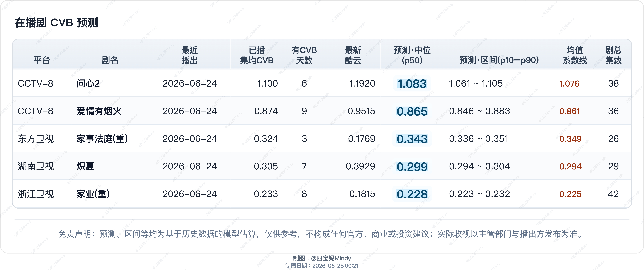
Task: Click the interval 0.223 ~ 0.232
Action: tap(480, 194)
